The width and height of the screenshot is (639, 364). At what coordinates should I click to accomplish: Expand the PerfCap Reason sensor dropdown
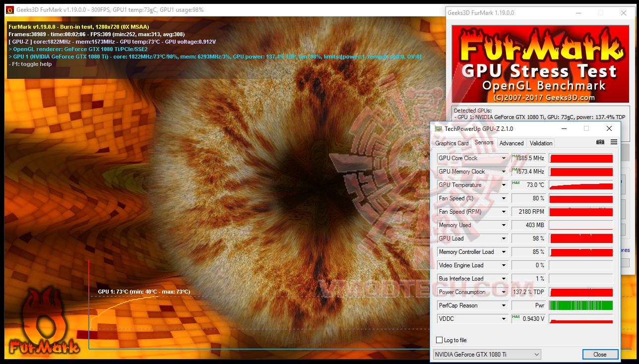tap(504, 305)
